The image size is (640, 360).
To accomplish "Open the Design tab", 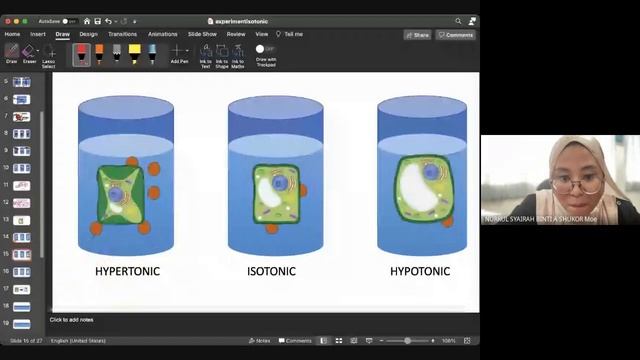I will [89, 34].
